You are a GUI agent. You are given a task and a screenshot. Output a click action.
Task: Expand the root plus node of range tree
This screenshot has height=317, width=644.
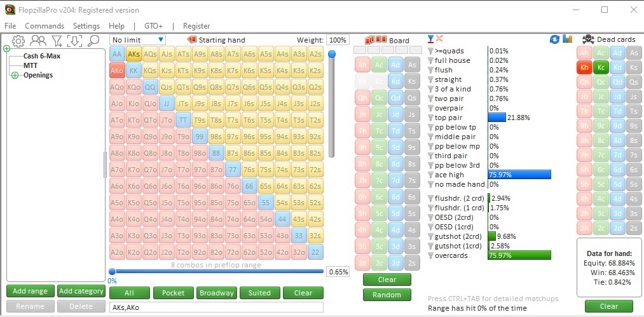click(6, 49)
